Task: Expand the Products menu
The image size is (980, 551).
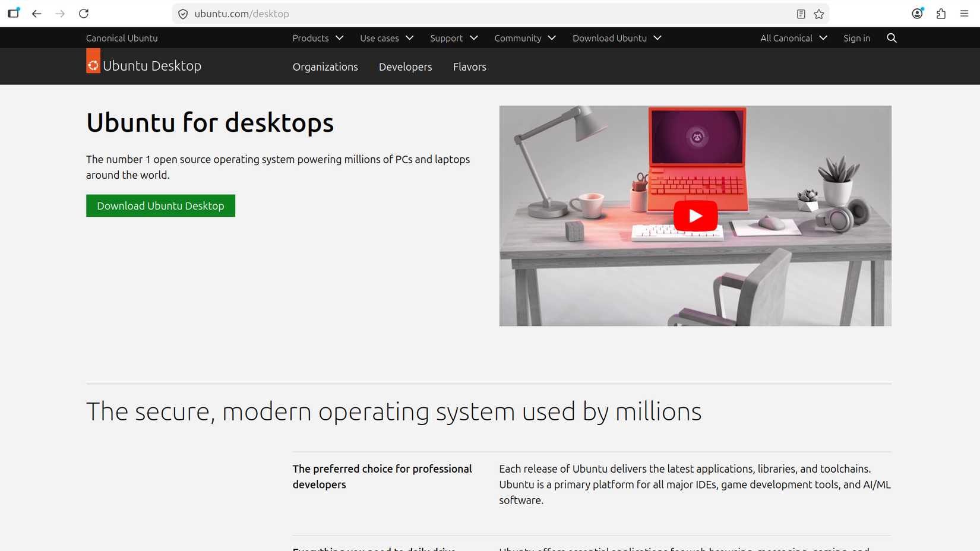Action: pyautogui.click(x=318, y=38)
